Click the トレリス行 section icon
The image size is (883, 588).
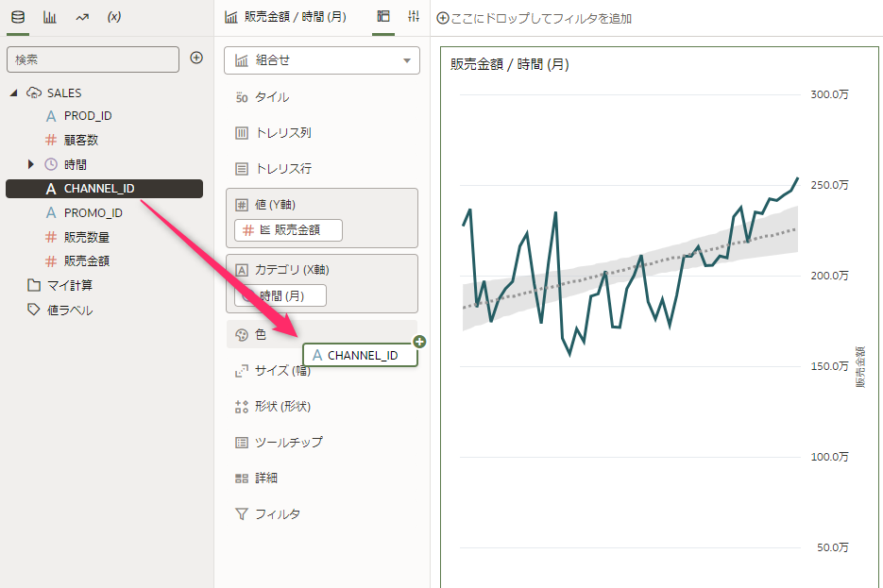(x=242, y=169)
